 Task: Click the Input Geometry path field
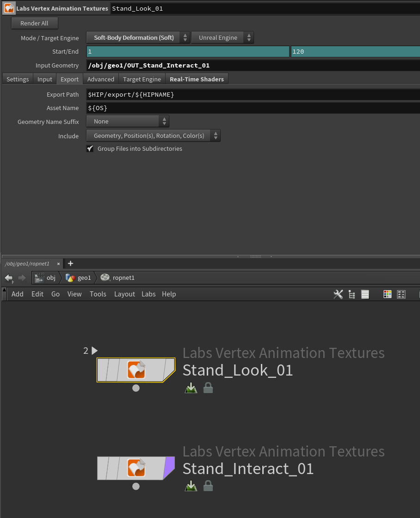tap(253, 65)
